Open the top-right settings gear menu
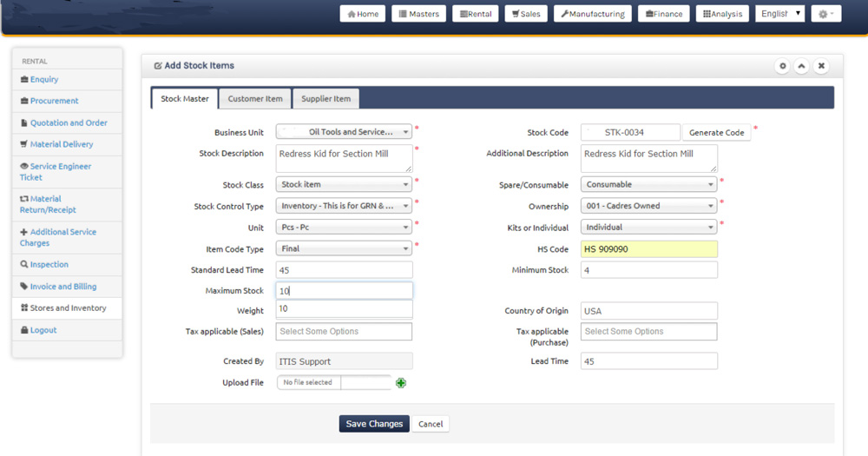This screenshot has height=456, width=868. tap(825, 14)
